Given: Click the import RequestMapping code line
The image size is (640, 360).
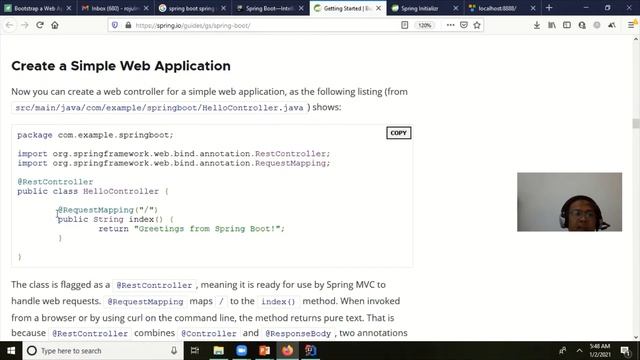Looking at the screenshot, I should click(x=173, y=163).
